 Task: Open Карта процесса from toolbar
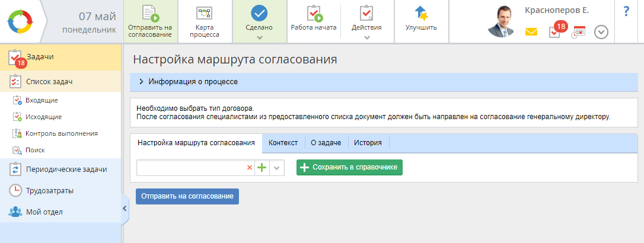pos(204,21)
